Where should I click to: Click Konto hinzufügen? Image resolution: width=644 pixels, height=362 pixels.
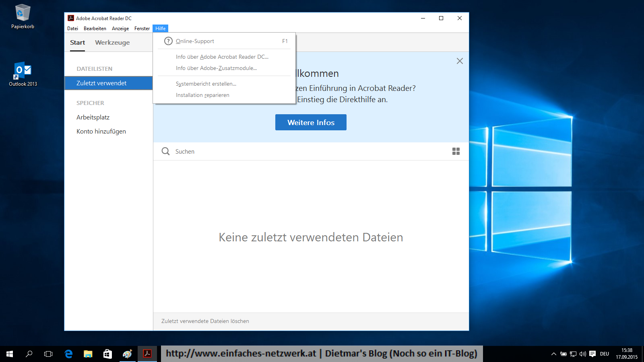(x=101, y=132)
